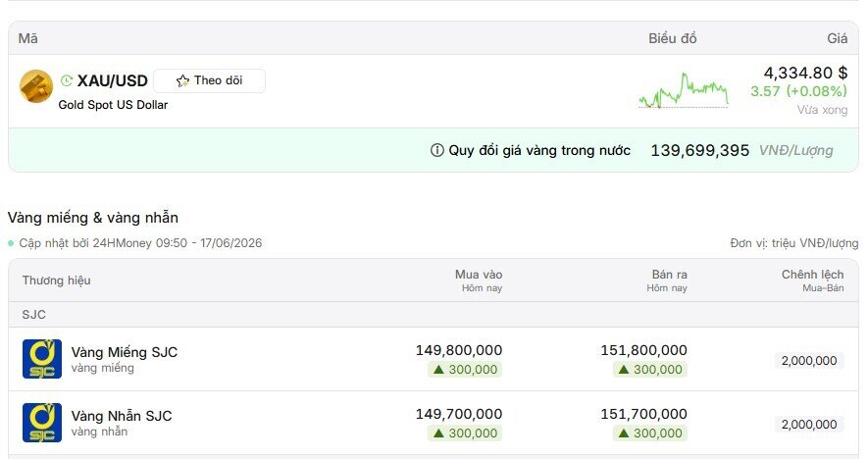This screenshot has height=459, width=868.
Task: Click the Vừa xong timestamp
Action: [822, 110]
